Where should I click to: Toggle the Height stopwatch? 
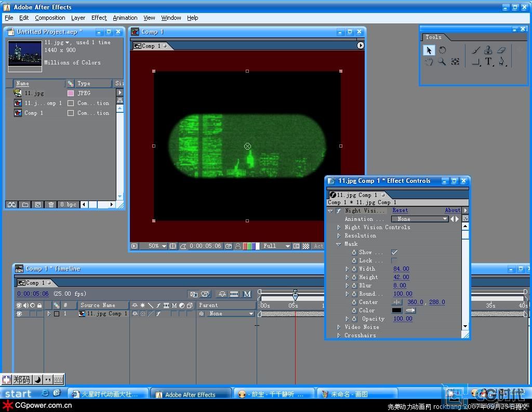[x=354, y=277]
